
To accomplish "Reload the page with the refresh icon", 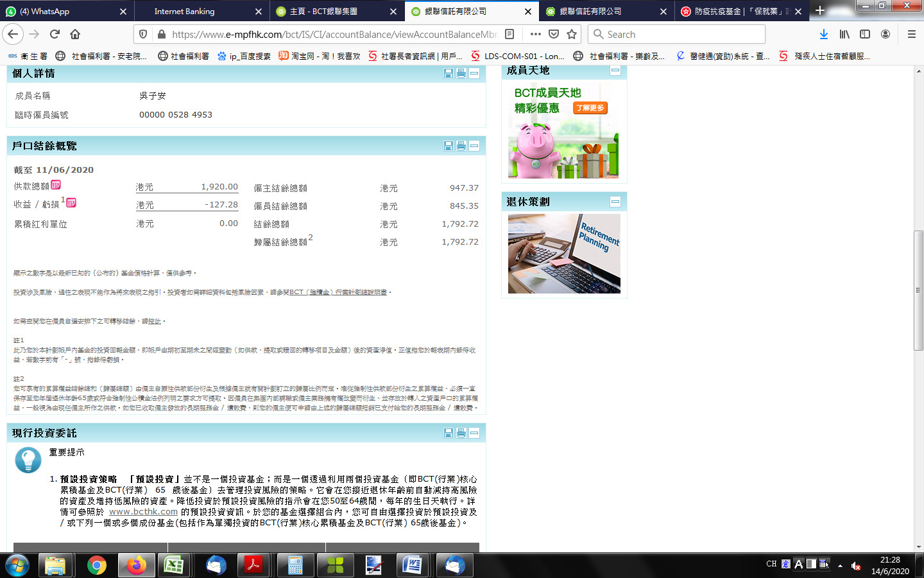I will (x=55, y=34).
